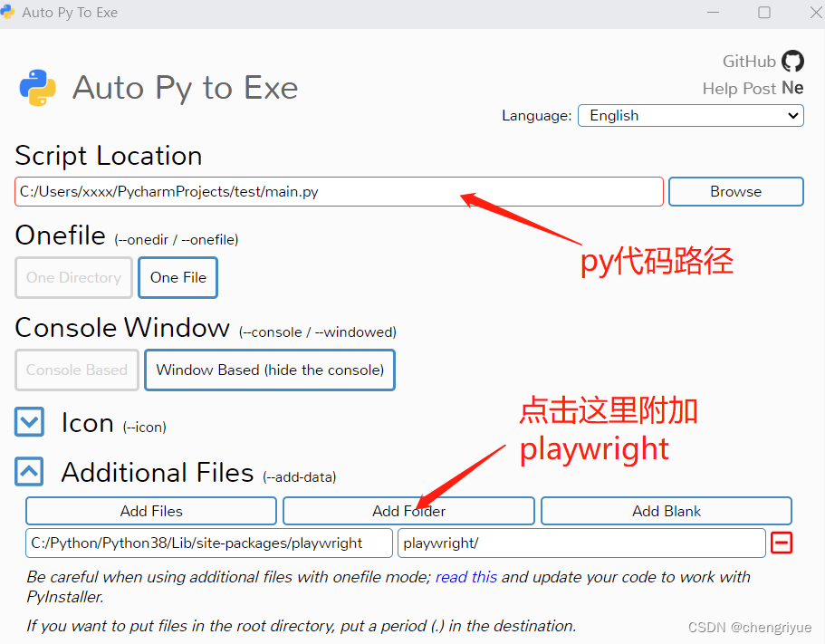Viewport: 825px width, 644px height.
Task: Remove the playwright entry with the red minus icon
Action: 782,543
